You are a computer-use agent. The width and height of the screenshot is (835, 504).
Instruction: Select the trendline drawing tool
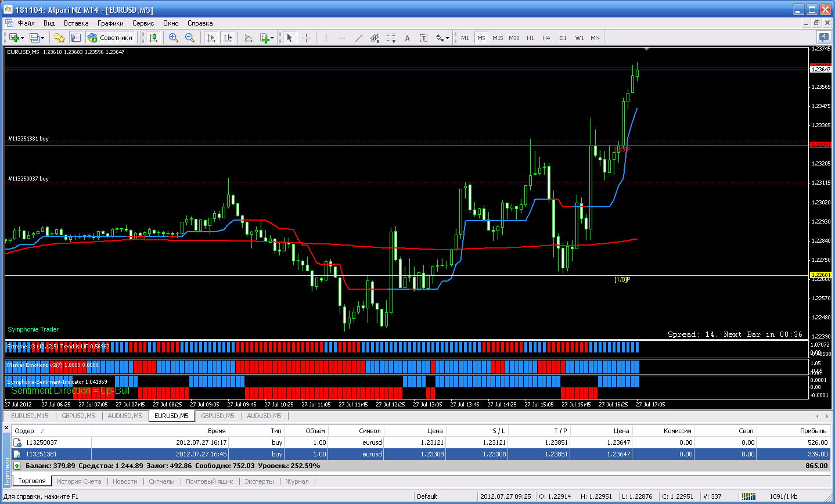(359, 38)
